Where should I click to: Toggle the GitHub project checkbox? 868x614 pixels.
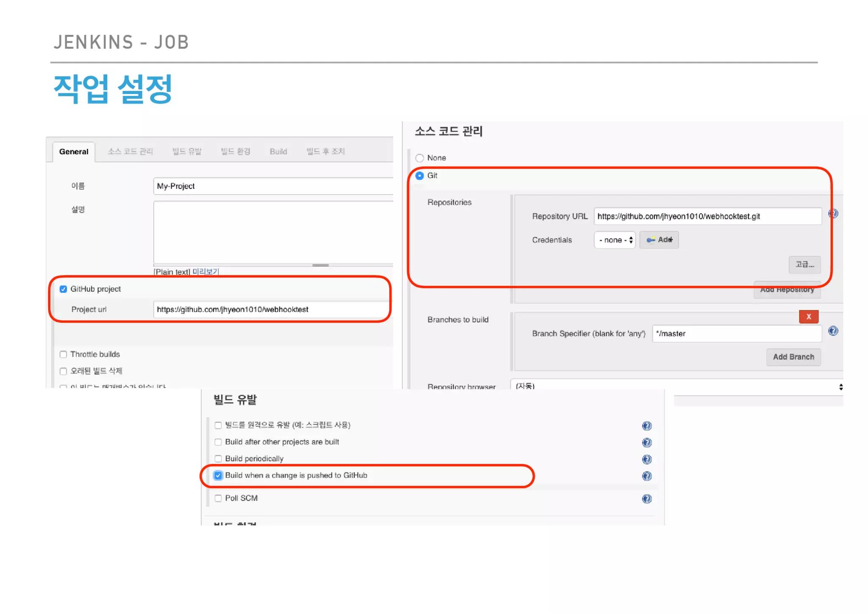coord(63,289)
